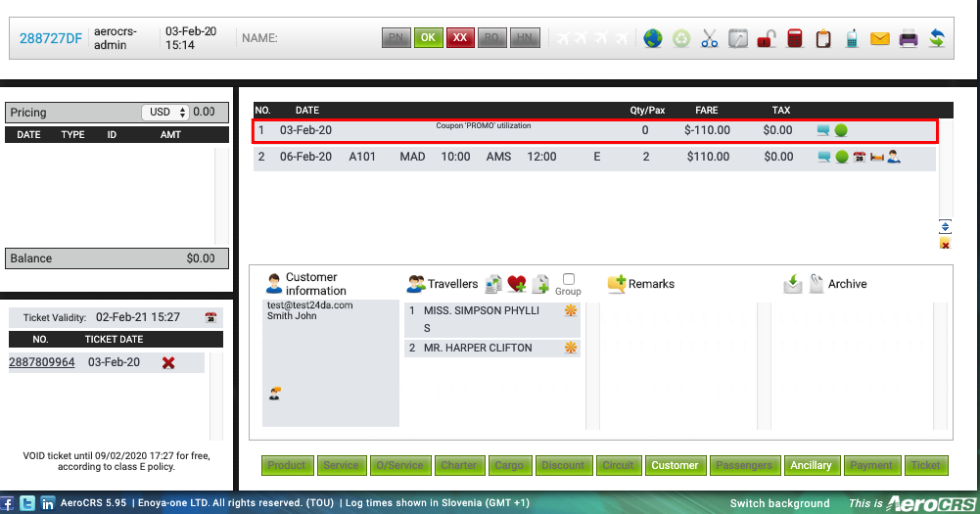Click the bed hotel icon on A101 row
This screenshot has height=514, width=980.
[x=877, y=157]
